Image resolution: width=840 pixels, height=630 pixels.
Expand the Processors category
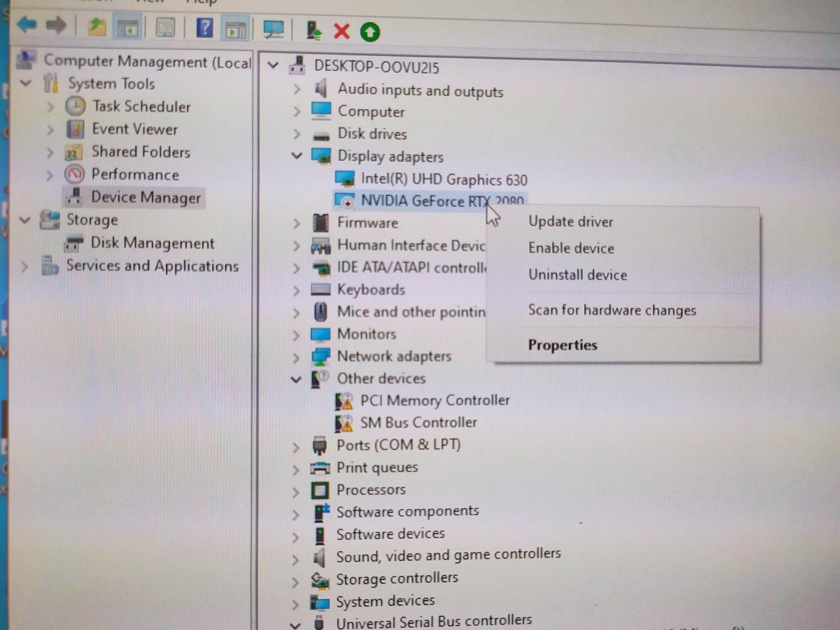pyautogui.click(x=296, y=491)
